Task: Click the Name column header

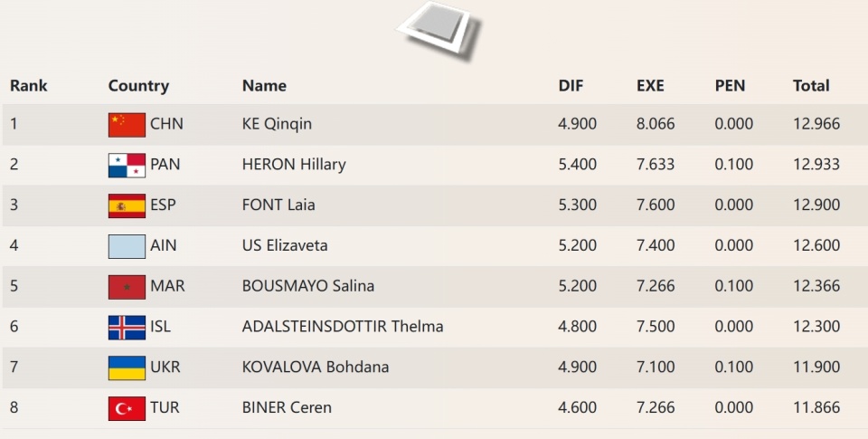Action: pyautogui.click(x=264, y=86)
